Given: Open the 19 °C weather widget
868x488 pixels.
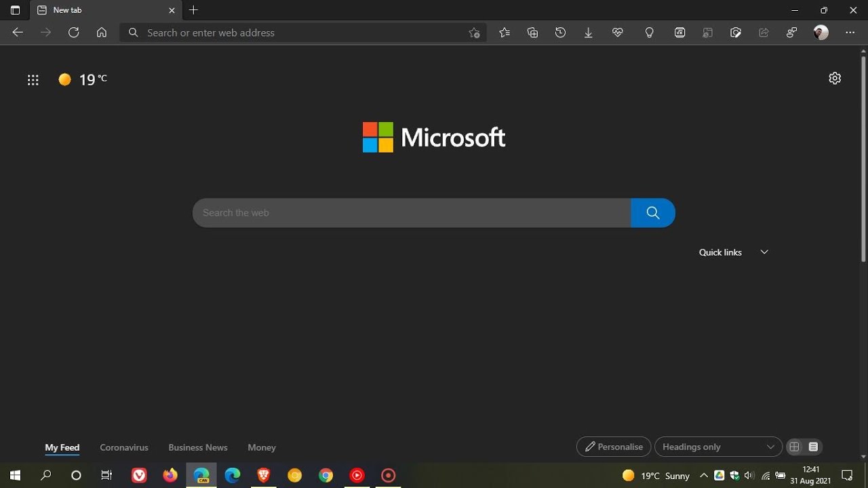Looking at the screenshot, I should [83, 79].
